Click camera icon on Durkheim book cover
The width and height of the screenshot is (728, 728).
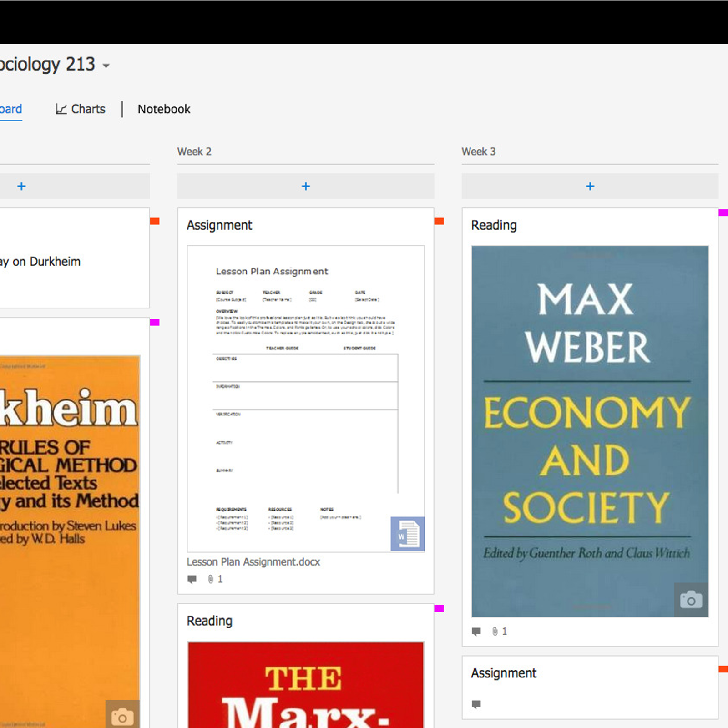point(122,716)
